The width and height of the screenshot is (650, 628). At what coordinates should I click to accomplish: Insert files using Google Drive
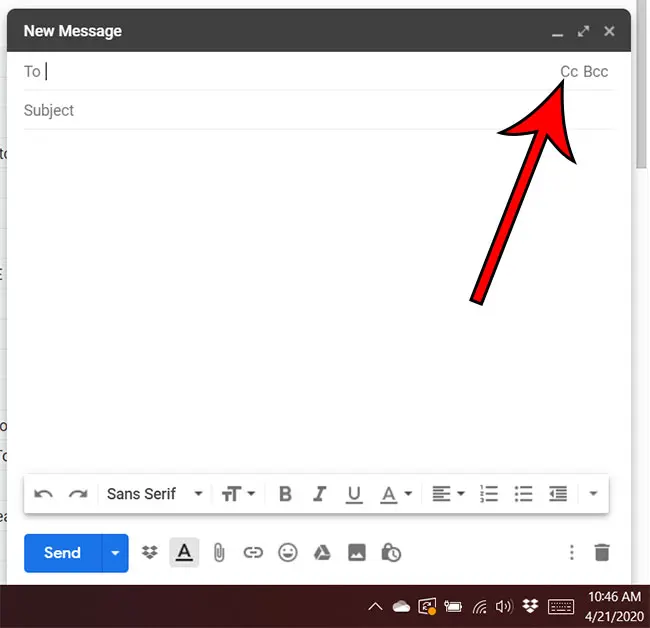point(322,552)
